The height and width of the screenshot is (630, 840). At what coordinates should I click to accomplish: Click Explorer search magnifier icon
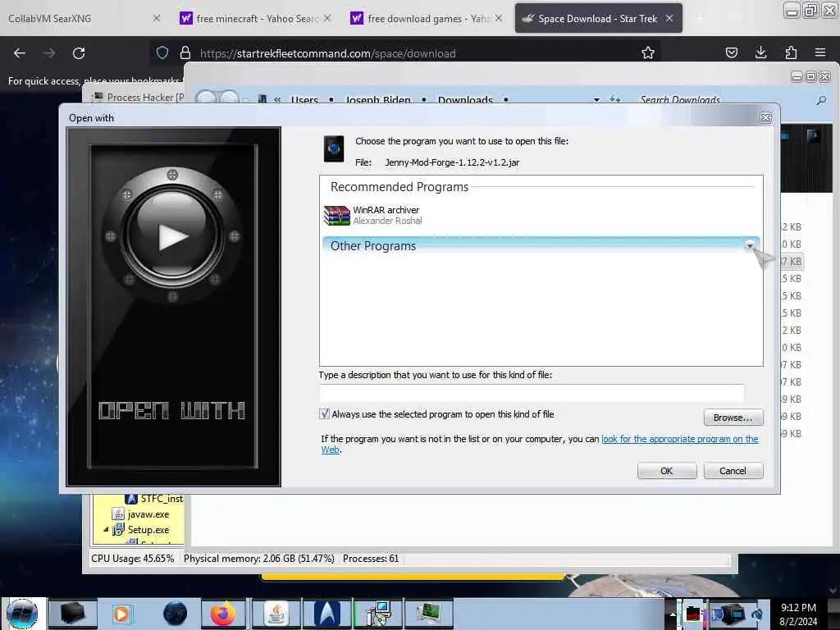(820, 100)
